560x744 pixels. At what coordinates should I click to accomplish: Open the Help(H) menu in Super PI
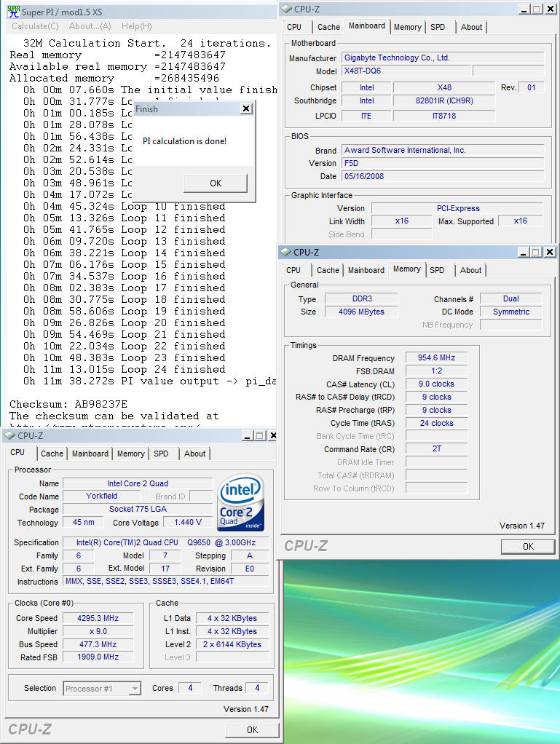pos(137,26)
